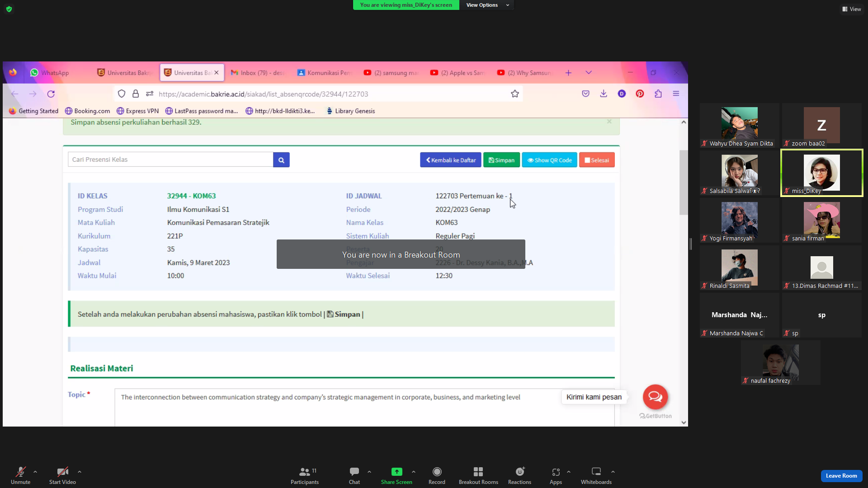Open Getting Started bookmark
Screen dimensions: 868x488
point(34,111)
